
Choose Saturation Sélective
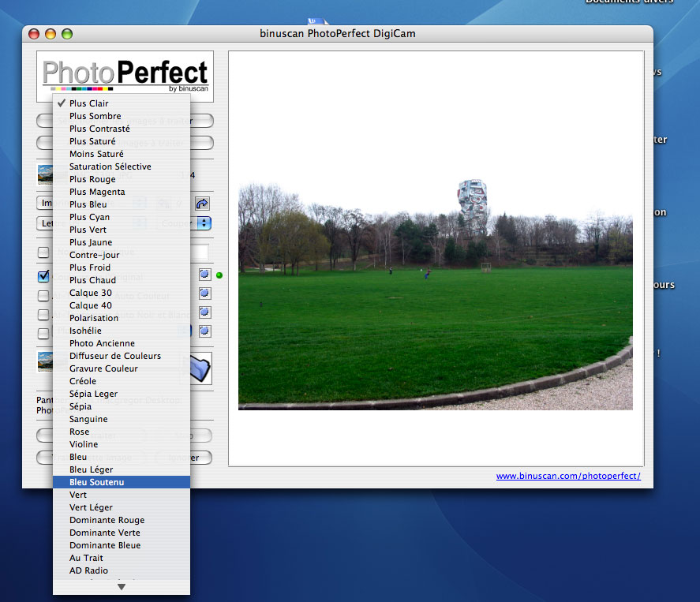click(122, 166)
